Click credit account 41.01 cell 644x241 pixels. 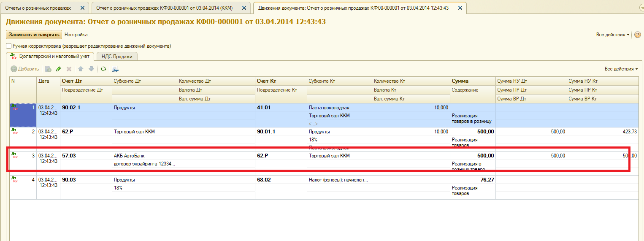tap(281, 108)
